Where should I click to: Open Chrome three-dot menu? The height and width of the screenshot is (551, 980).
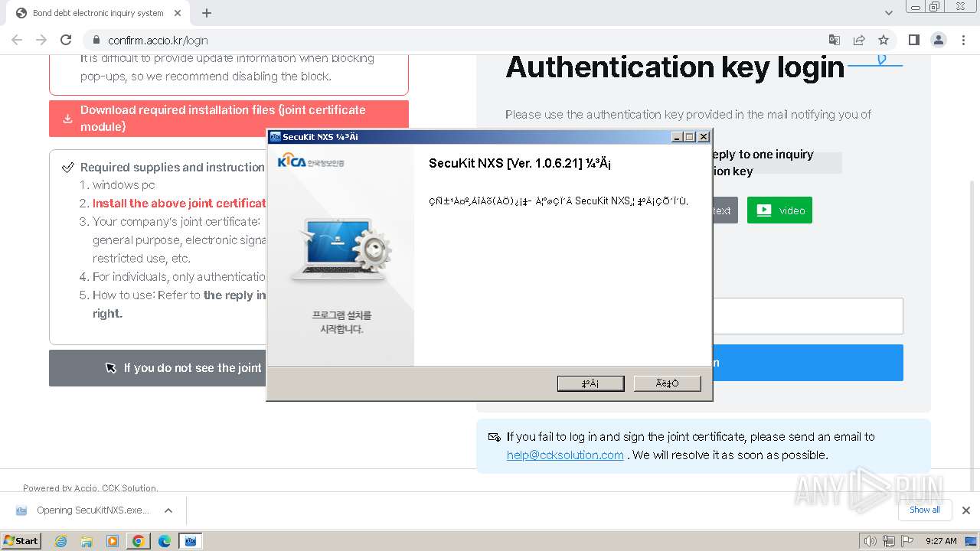click(963, 40)
